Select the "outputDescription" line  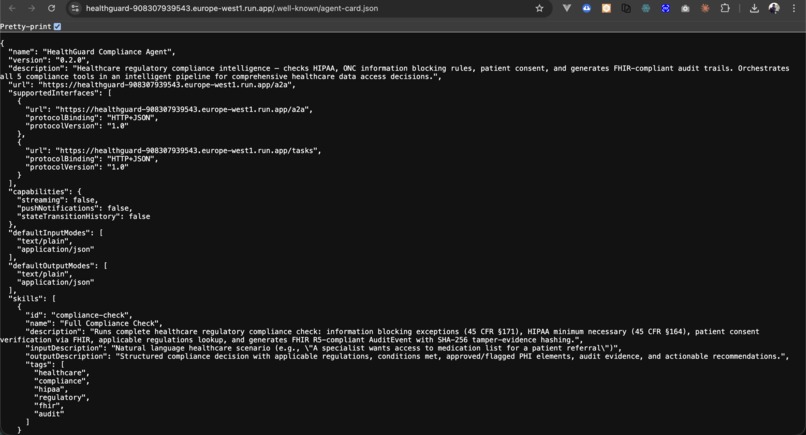407,356
